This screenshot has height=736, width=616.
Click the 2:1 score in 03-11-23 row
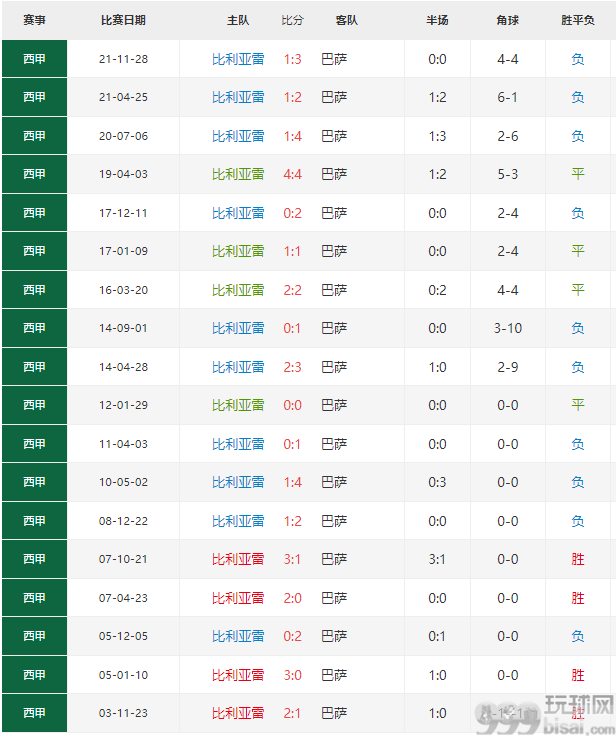point(292,713)
